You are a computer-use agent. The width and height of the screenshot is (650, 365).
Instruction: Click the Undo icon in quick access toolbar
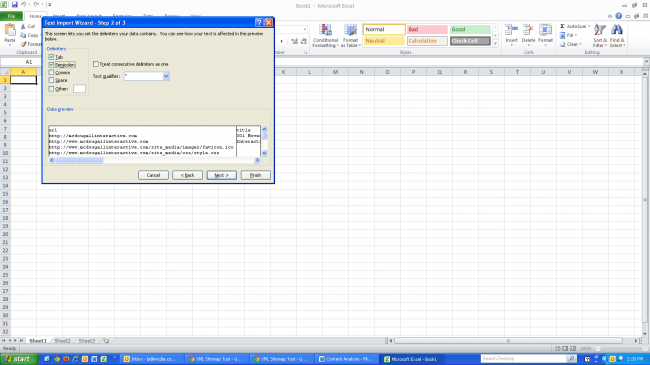click(x=24, y=5)
